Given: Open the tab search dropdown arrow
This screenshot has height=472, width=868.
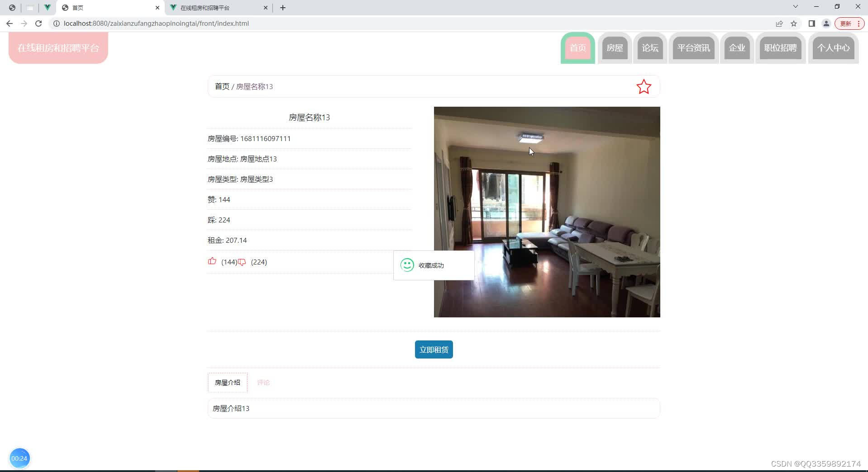Looking at the screenshot, I should (795, 7).
